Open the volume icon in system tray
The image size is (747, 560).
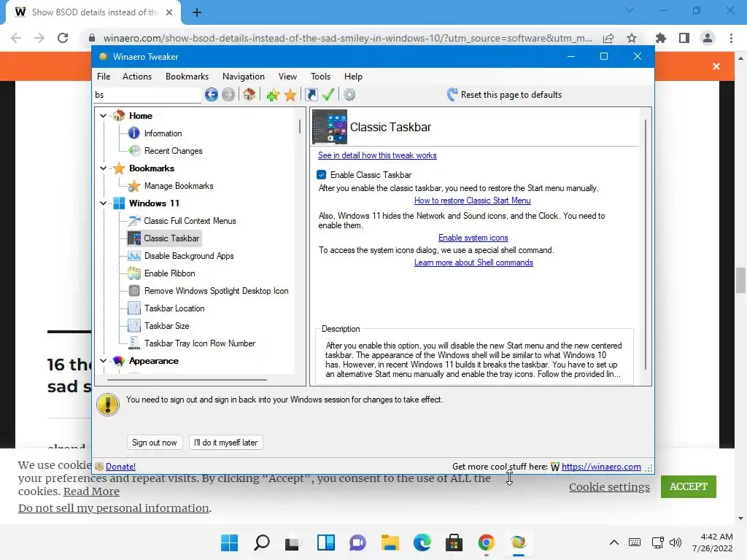675,542
